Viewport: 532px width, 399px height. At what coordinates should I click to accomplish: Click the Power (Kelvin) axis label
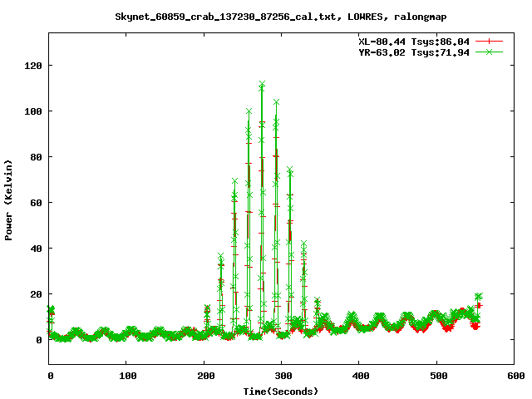coord(8,200)
